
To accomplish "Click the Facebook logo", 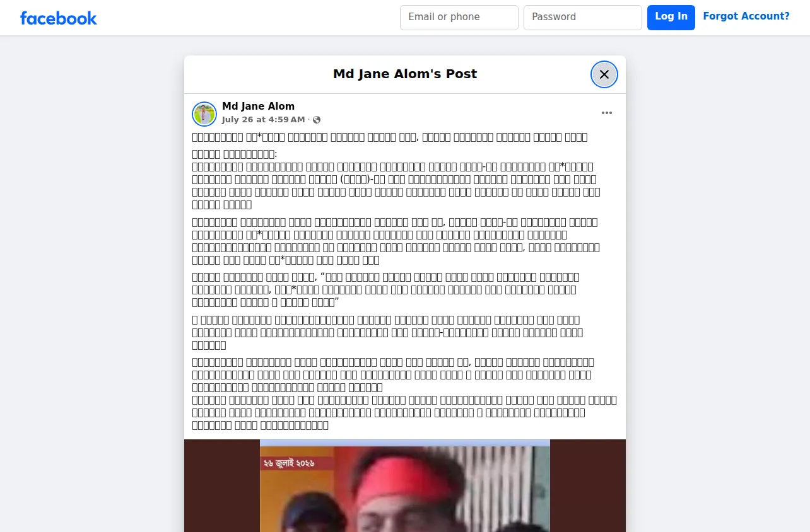I will (59, 18).
